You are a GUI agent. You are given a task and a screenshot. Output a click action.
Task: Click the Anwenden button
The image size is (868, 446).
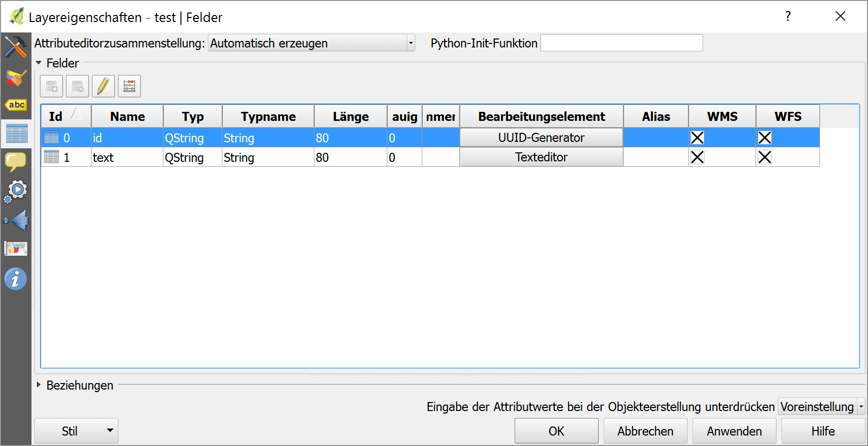734,431
